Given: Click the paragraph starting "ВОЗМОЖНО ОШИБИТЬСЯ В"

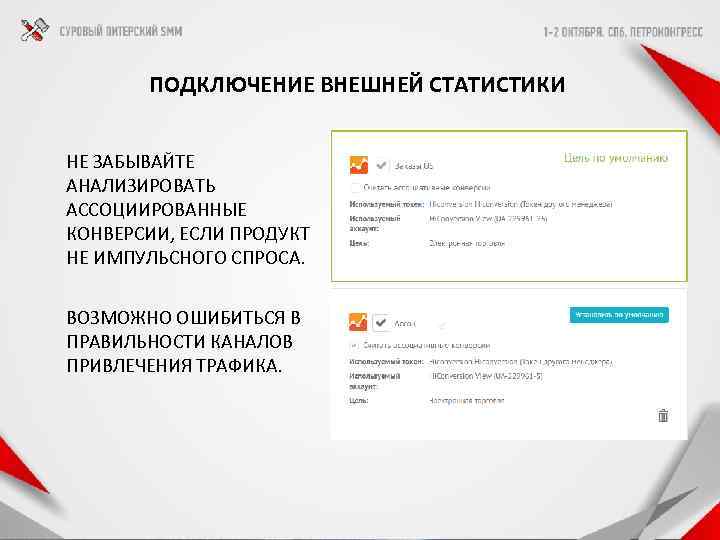Looking at the screenshot, I should 184,342.
